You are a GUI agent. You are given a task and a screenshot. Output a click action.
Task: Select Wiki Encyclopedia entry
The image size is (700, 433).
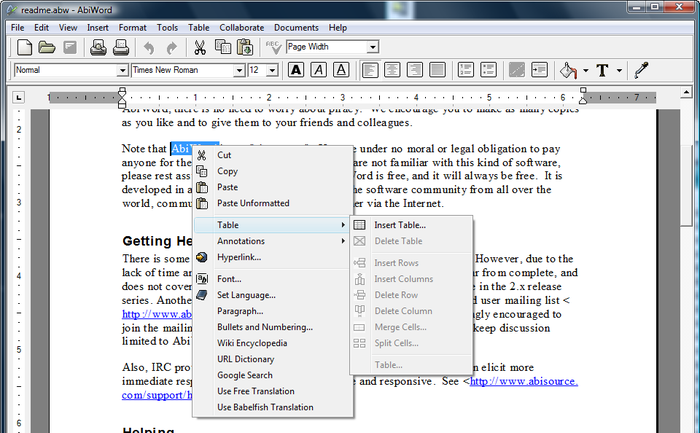click(272, 343)
